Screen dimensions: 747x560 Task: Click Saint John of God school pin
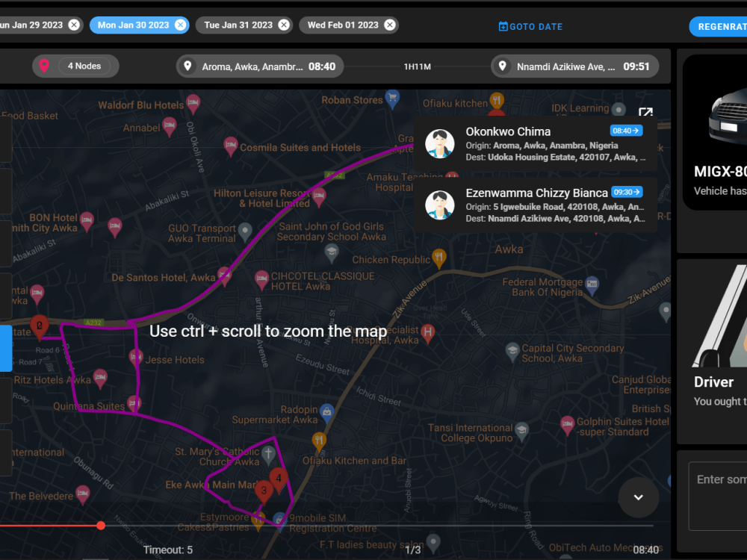click(x=332, y=252)
